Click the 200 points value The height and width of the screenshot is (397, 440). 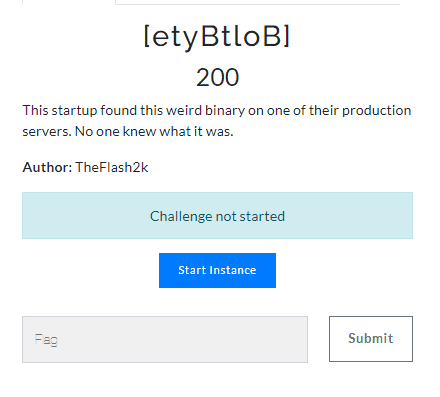pyautogui.click(x=217, y=77)
